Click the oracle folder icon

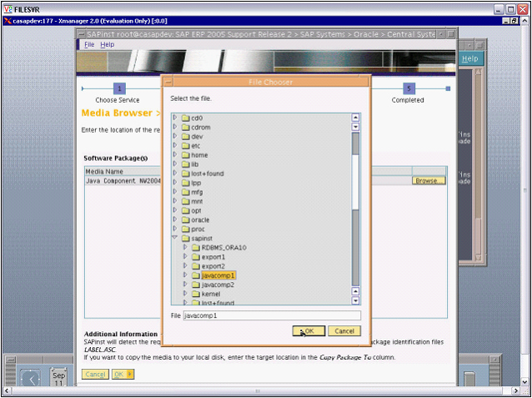[x=186, y=219]
